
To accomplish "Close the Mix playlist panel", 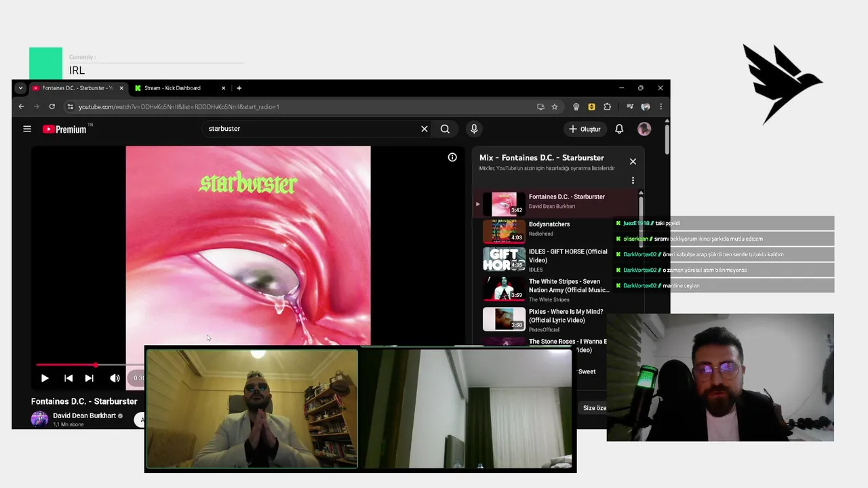I will 633,161.
